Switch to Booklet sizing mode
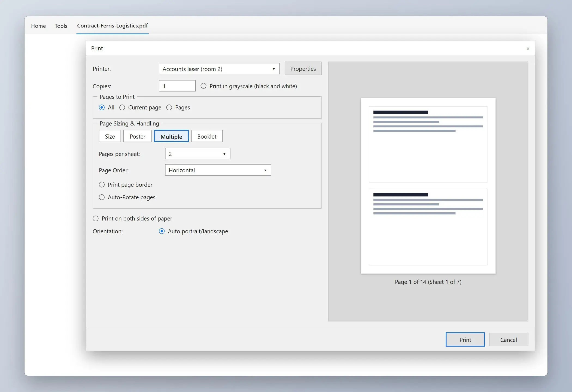 pyautogui.click(x=207, y=136)
